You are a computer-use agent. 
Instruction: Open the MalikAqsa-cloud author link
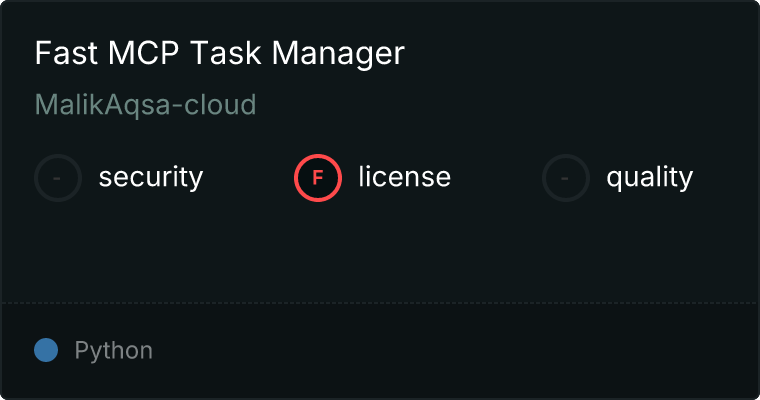[146, 104]
